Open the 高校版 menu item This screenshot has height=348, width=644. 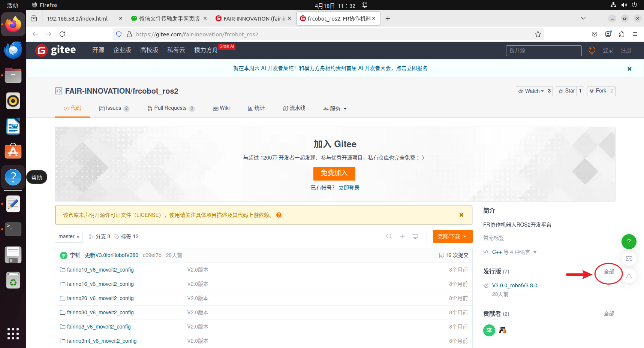point(149,50)
